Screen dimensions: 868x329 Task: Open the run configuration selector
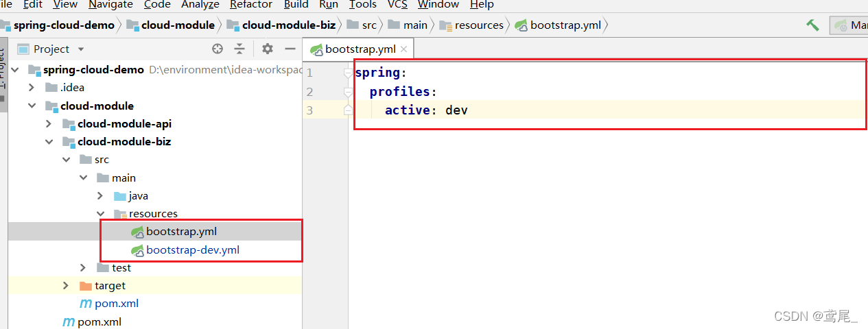[x=849, y=25]
